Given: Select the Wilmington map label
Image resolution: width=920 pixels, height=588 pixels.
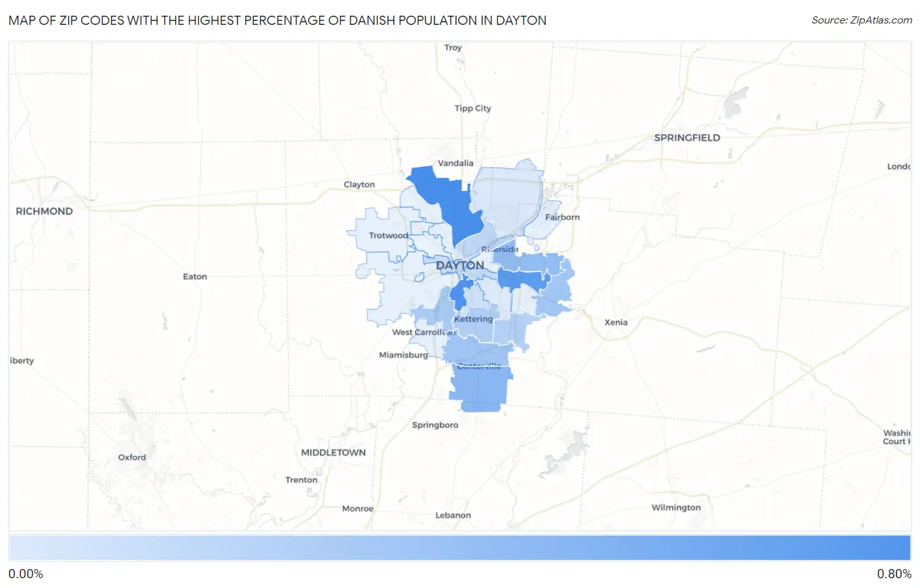Looking at the screenshot, I should (x=676, y=508).
